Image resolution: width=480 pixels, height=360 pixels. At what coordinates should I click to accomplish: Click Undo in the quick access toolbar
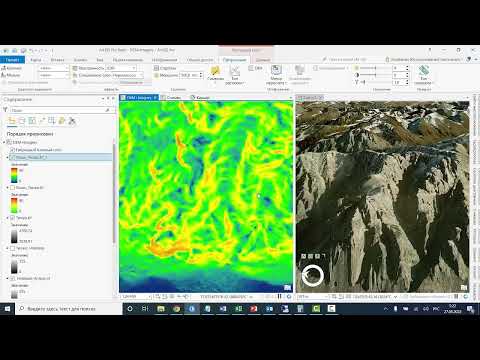coord(32,50)
